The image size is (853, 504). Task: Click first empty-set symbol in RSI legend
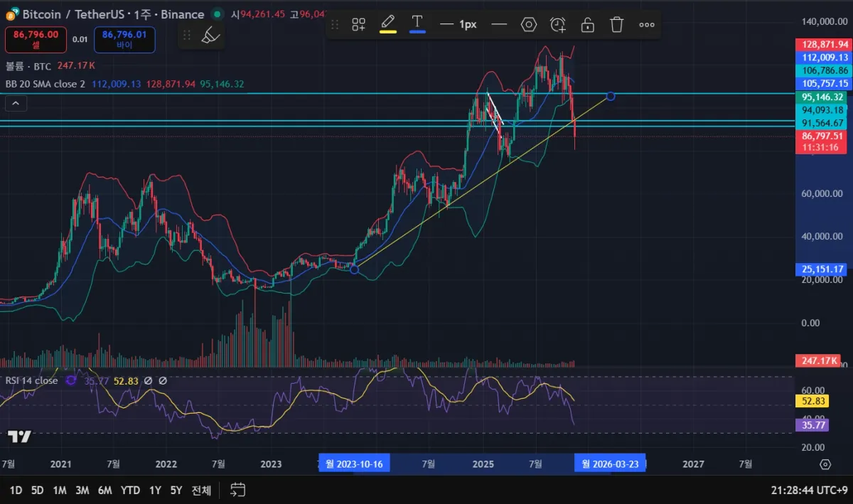tap(148, 380)
